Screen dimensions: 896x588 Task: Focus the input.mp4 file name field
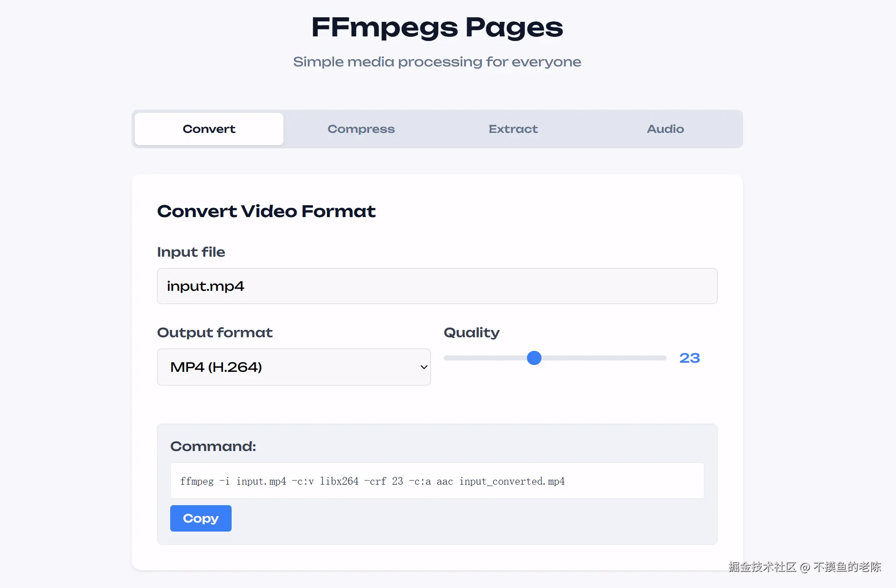pos(436,286)
